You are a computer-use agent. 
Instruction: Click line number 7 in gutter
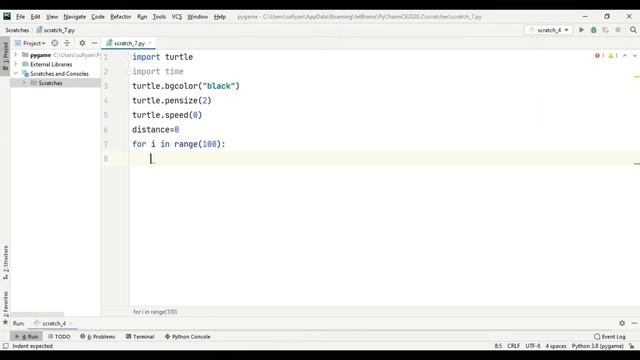tap(106, 144)
